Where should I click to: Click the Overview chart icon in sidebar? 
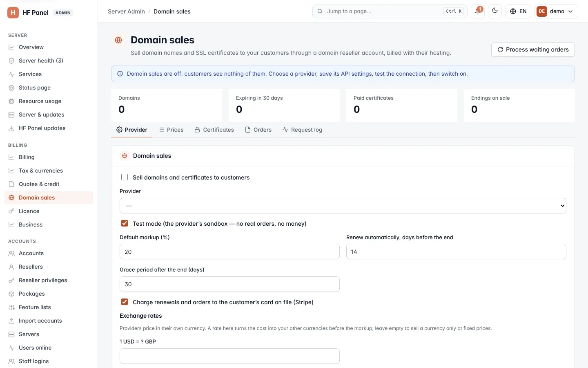[x=11, y=47]
